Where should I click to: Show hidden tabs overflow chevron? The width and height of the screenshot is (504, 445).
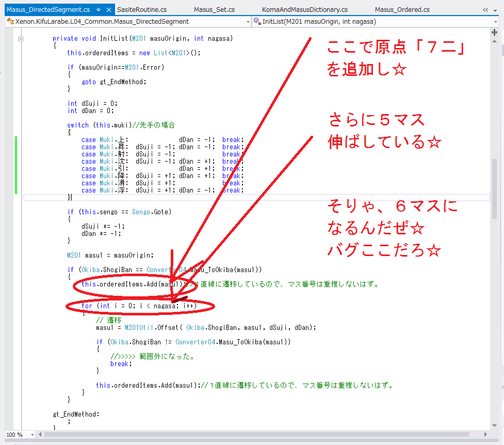point(485,10)
